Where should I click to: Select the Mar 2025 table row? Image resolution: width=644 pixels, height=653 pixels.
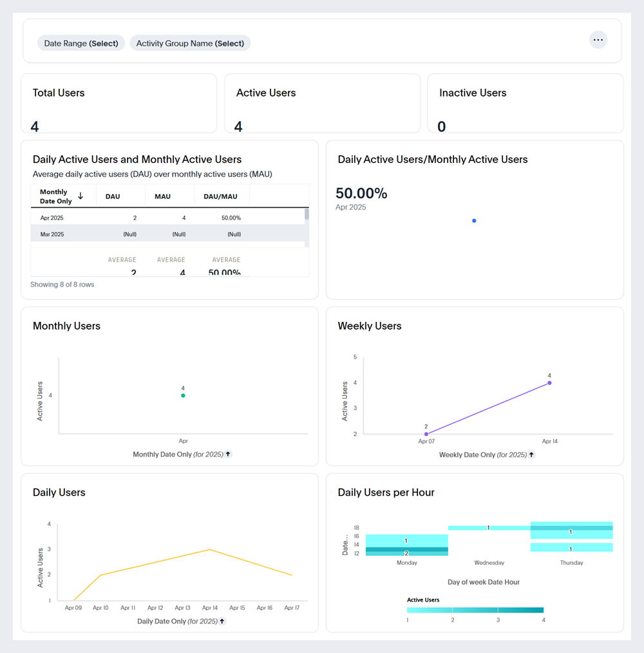tap(167, 234)
